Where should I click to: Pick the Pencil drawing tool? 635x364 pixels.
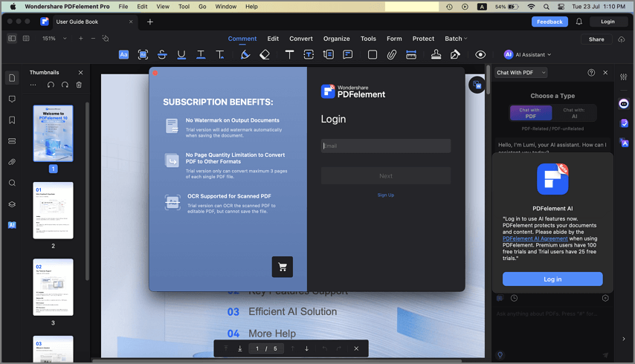pos(245,55)
